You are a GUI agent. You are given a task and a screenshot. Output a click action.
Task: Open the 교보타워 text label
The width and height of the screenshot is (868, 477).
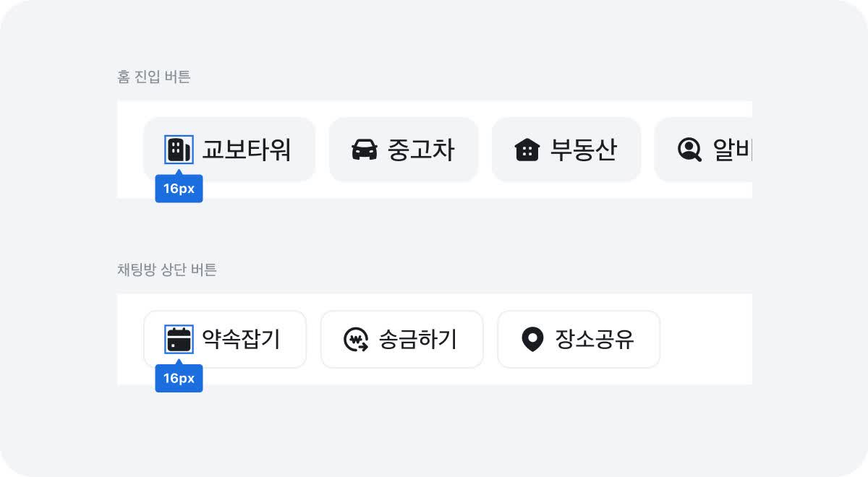[x=247, y=150]
